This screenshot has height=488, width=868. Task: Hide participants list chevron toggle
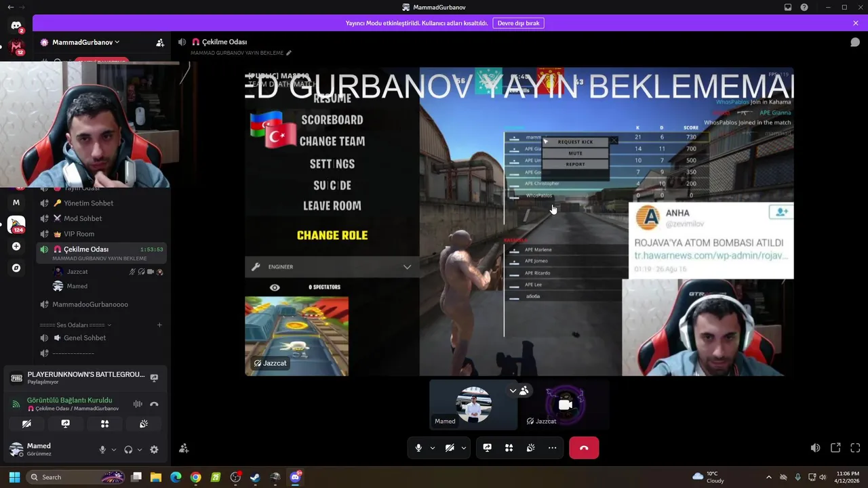(x=513, y=391)
